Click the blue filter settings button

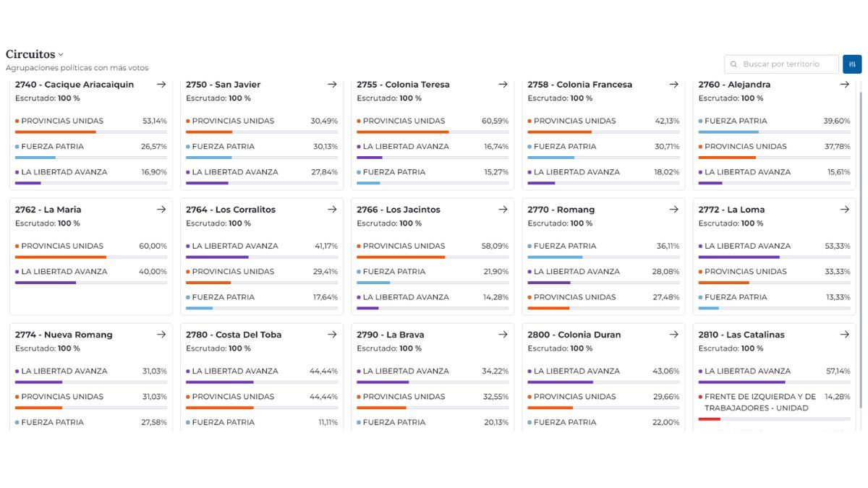pos(852,64)
